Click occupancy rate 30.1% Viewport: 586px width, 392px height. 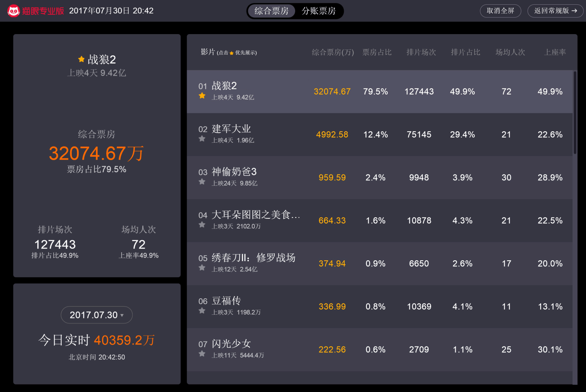[x=550, y=350]
